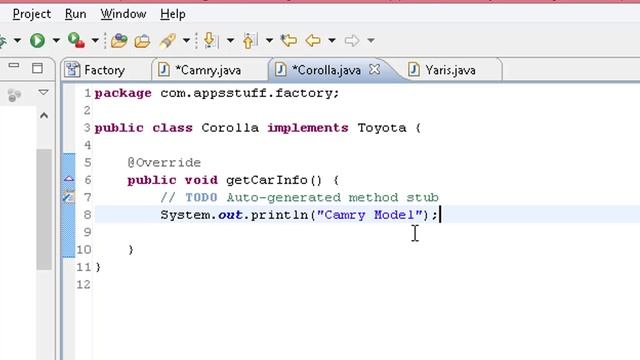Open the Window menu

(123, 14)
